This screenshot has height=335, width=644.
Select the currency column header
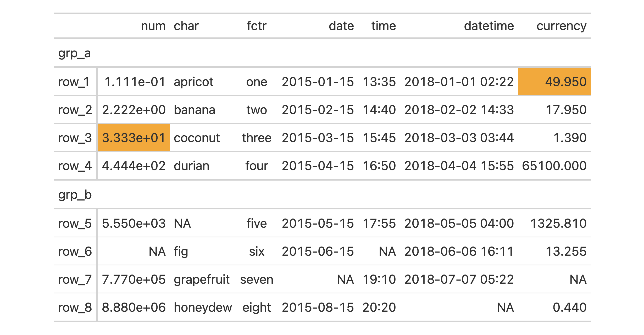[x=561, y=26]
